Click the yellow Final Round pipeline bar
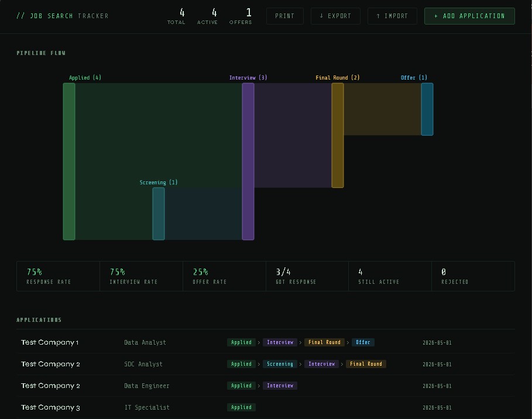The height and width of the screenshot is (419, 532). [338, 135]
